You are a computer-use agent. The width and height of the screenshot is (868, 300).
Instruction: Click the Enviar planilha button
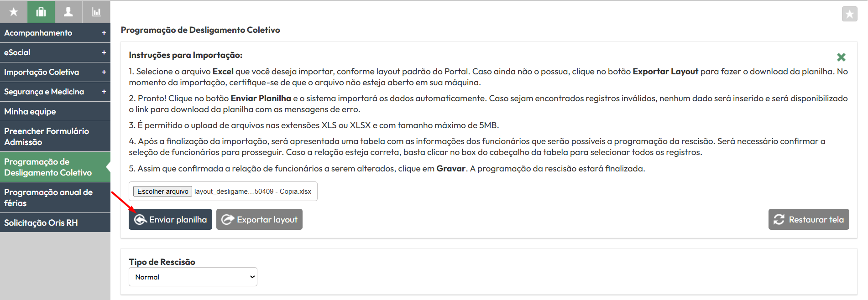click(170, 219)
